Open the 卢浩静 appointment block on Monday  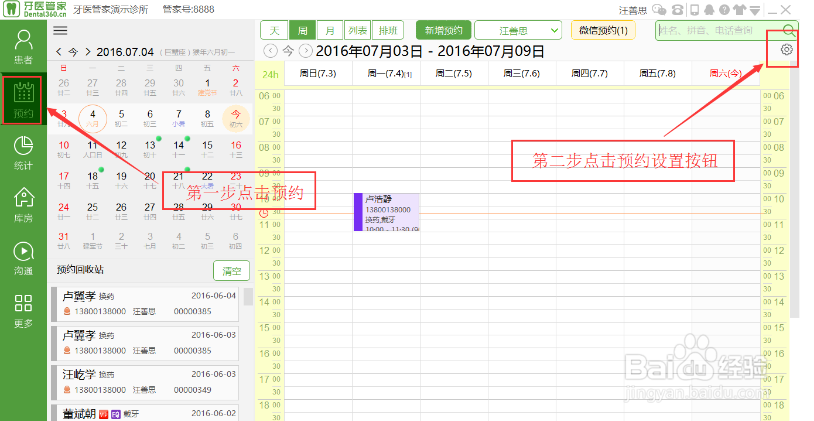tap(387, 212)
